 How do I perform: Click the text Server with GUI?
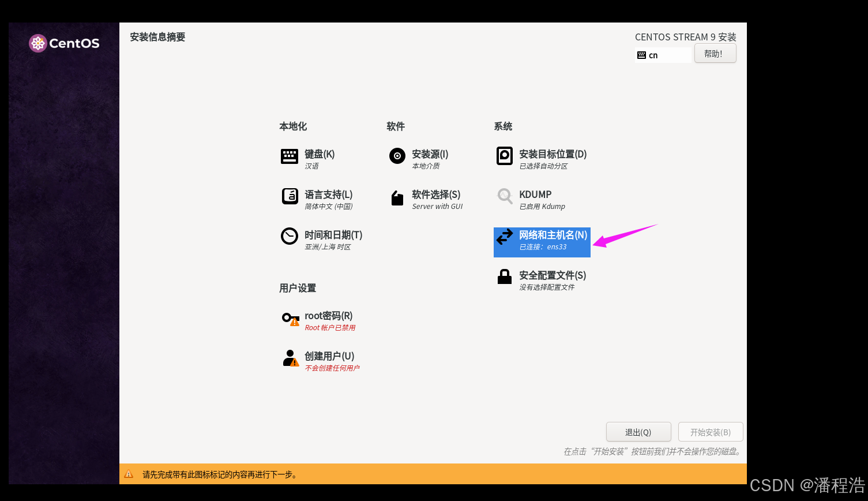tap(437, 207)
